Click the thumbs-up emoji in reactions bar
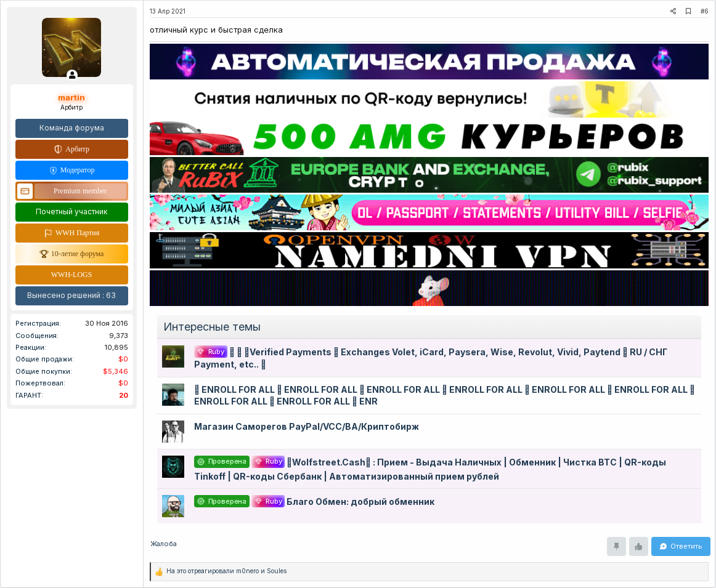This screenshot has height=588, width=716. (x=159, y=571)
